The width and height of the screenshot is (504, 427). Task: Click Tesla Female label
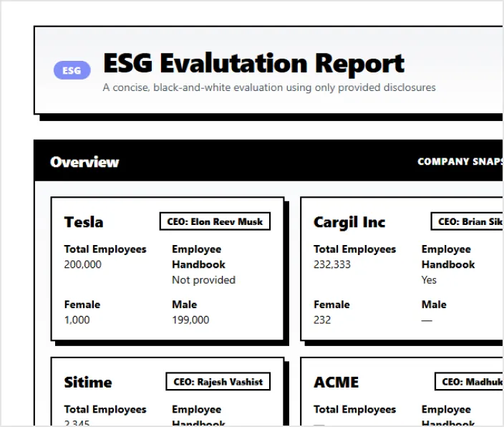82,304
